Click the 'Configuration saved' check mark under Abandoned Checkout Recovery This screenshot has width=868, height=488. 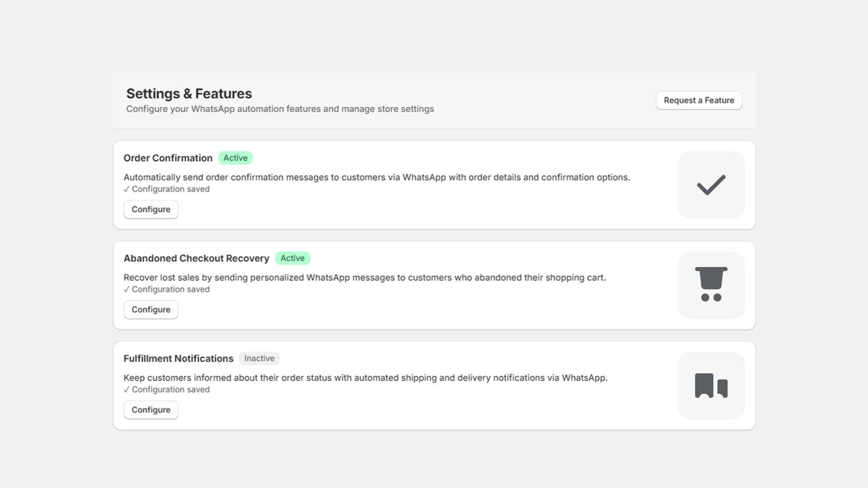[x=127, y=289]
